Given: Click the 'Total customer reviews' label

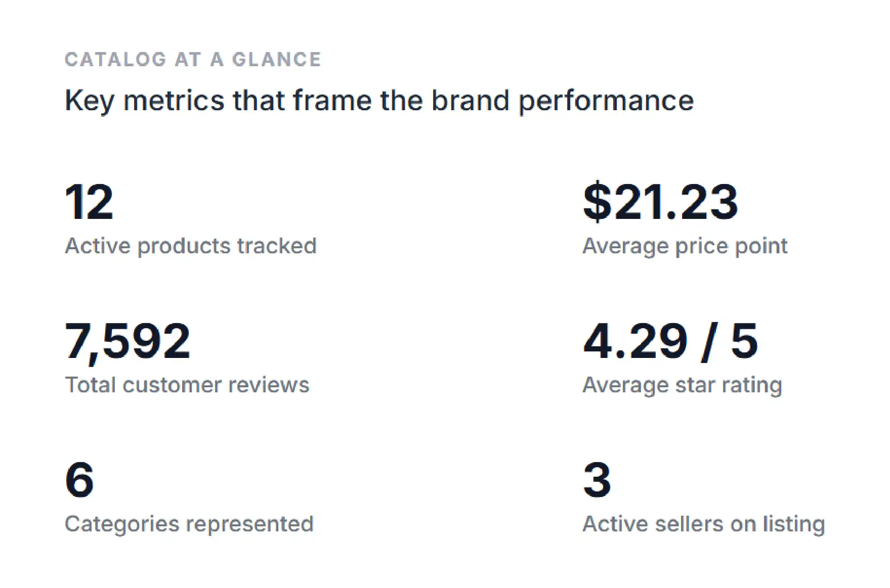Looking at the screenshot, I should pos(187,385).
